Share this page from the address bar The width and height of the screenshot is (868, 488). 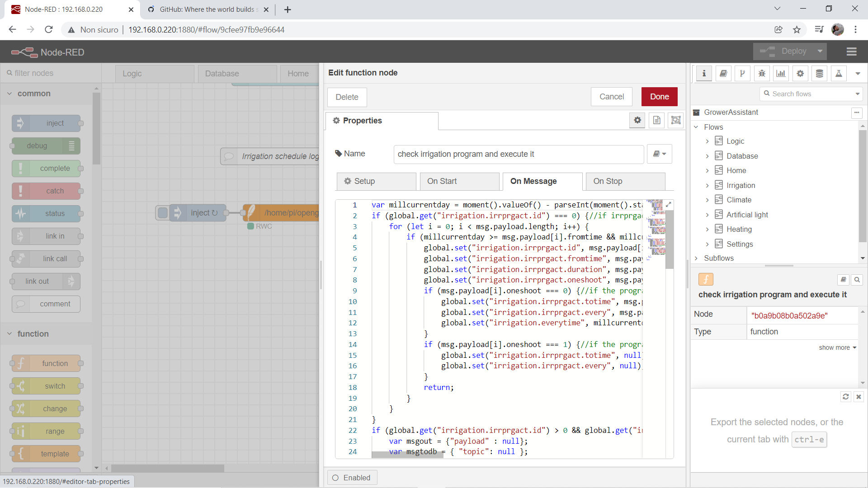pyautogui.click(x=778, y=30)
